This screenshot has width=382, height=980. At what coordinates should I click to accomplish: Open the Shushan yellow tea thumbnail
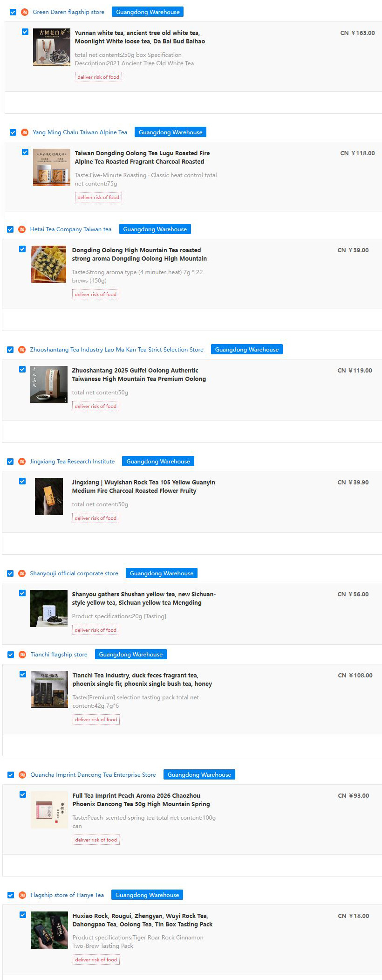pos(49,608)
